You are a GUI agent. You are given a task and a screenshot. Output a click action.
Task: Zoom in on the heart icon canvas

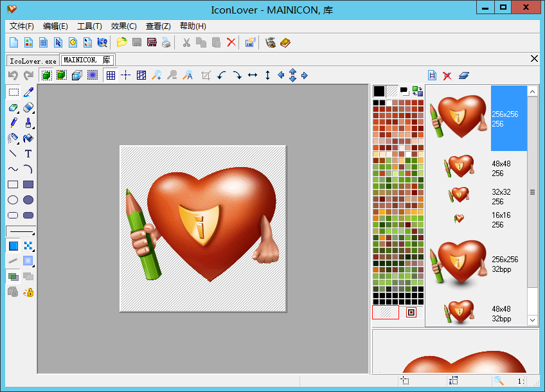tap(156, 75)
